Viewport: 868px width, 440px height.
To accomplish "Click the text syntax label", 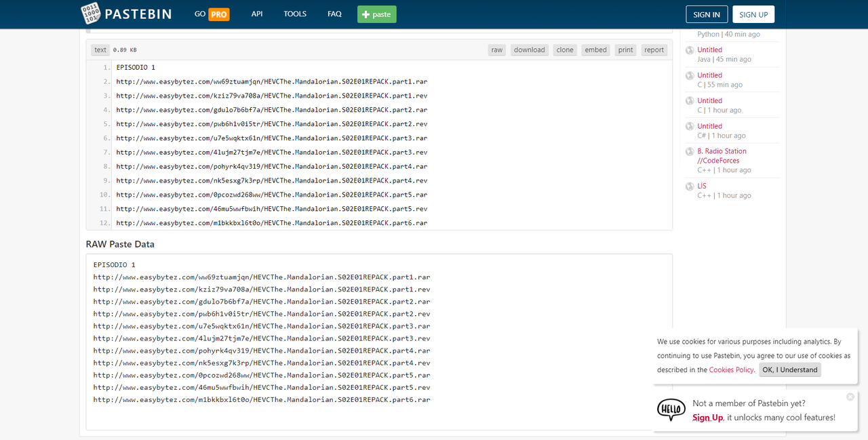I will (x=100, y=49).
